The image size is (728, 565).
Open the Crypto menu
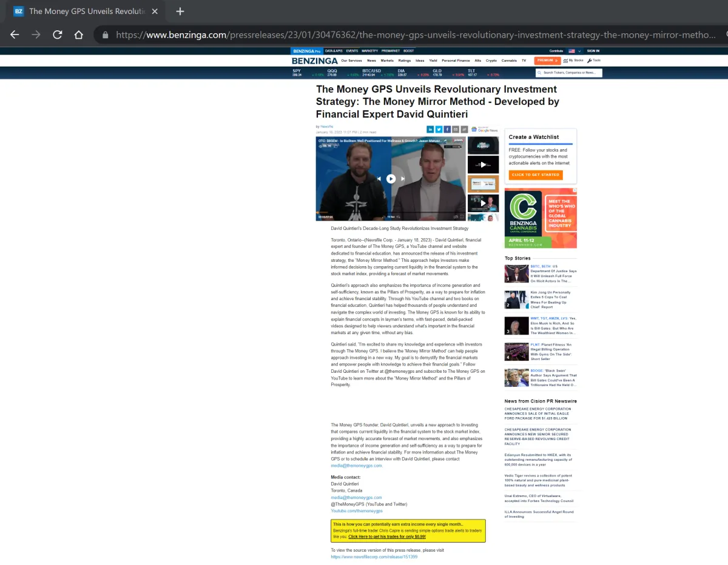(x=491, y=61)
